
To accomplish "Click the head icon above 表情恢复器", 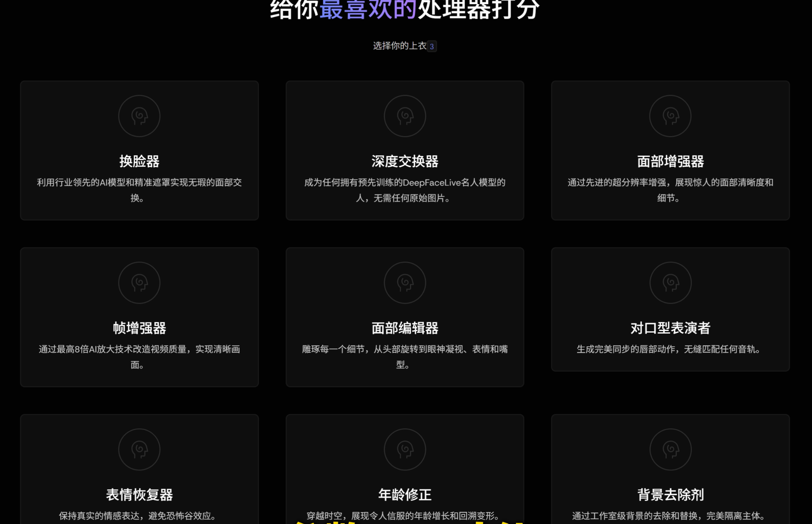I will [139, 449].
